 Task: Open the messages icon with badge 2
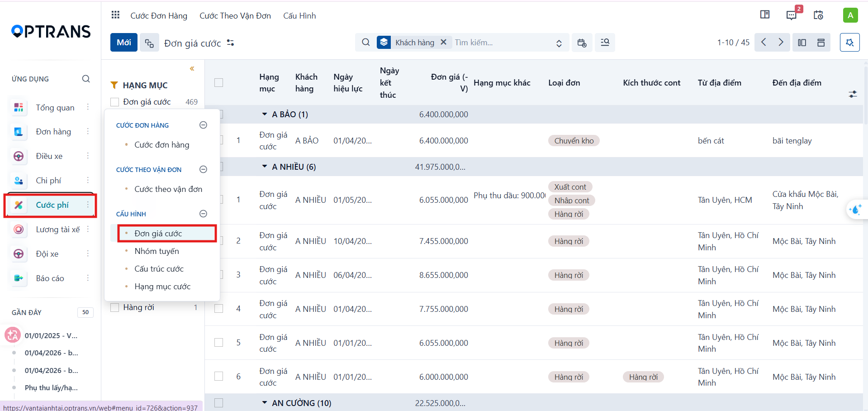(792, 15)
